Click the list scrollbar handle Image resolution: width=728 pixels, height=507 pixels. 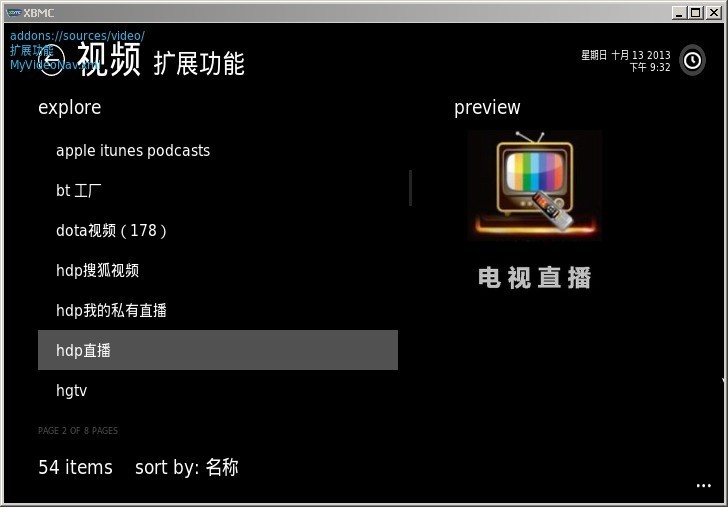pos(410,188)
